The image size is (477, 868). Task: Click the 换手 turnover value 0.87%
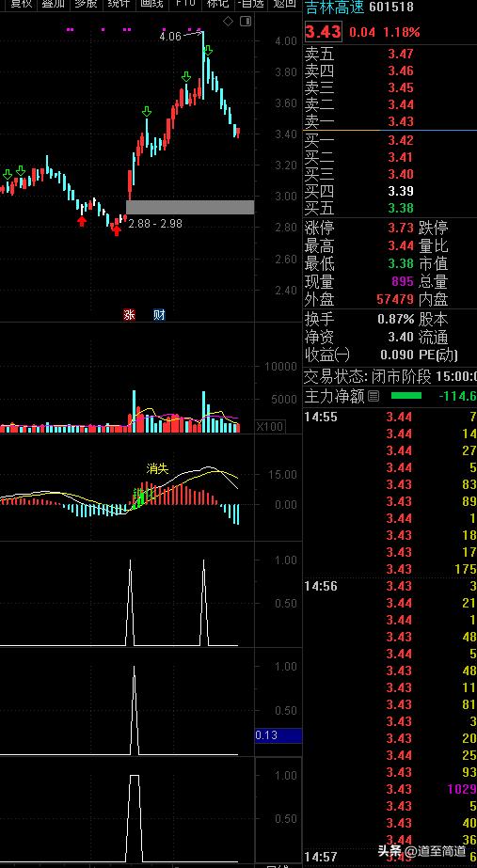click(x=395, y=320)
